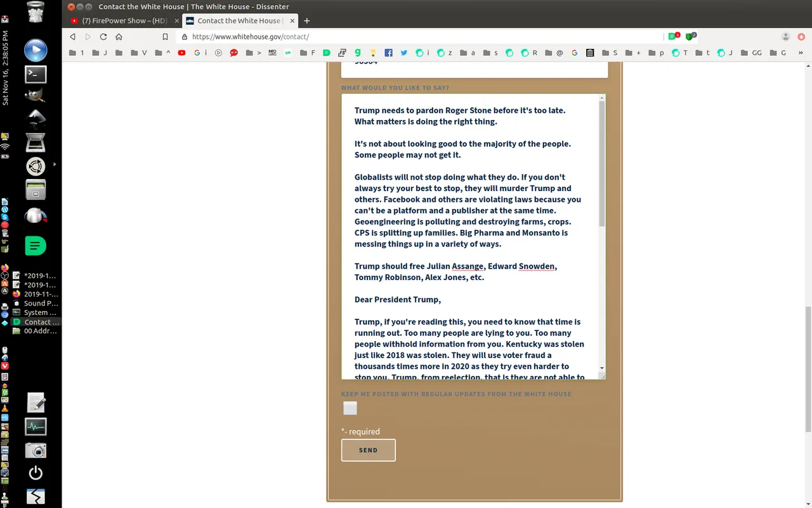812x508 pixels.
Task: Expand the dock arrow beside Ubuntu icon
Action: [x=55, y=164]
